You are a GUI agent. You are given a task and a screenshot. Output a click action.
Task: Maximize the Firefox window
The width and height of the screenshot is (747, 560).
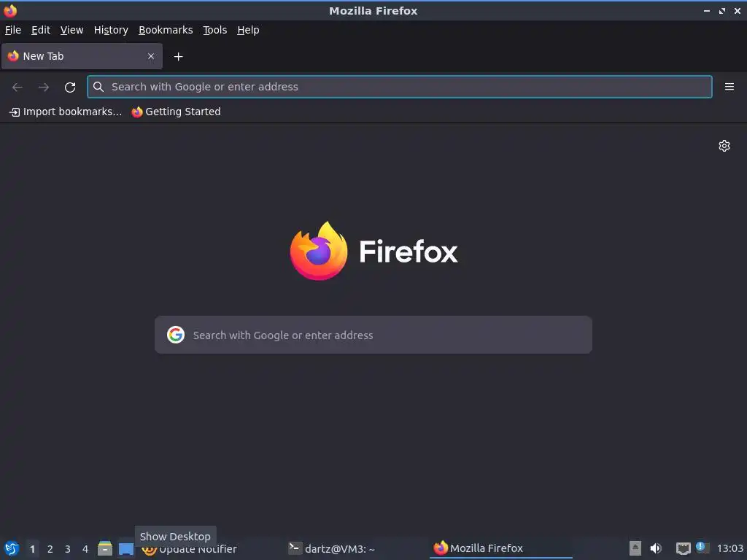721,10
